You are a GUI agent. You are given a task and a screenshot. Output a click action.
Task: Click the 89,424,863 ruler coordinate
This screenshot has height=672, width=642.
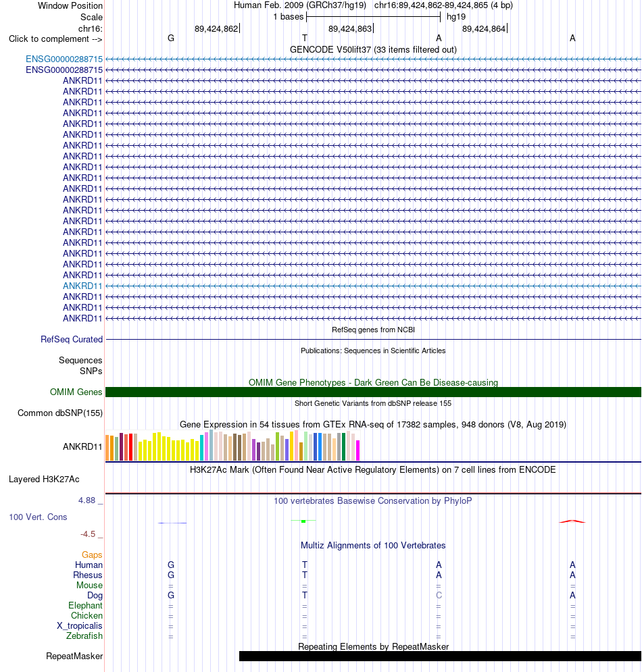(x=350, y=29)
